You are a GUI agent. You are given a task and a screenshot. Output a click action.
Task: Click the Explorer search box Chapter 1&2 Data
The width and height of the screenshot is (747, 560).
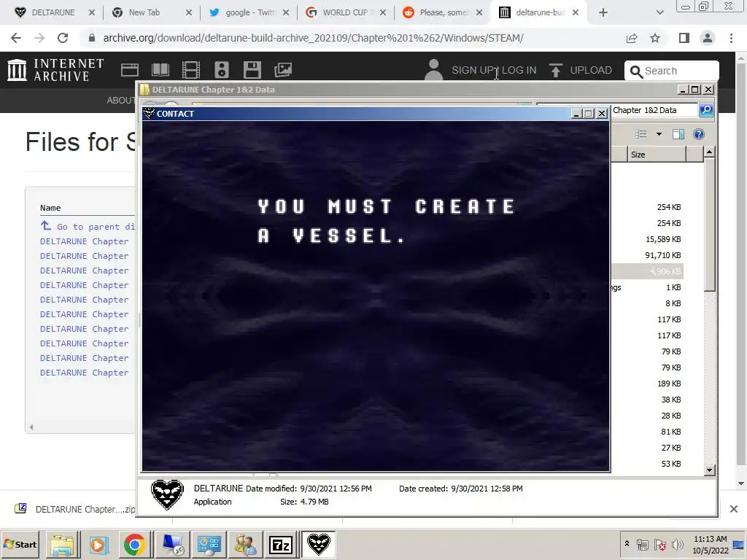tap(654, 110)
